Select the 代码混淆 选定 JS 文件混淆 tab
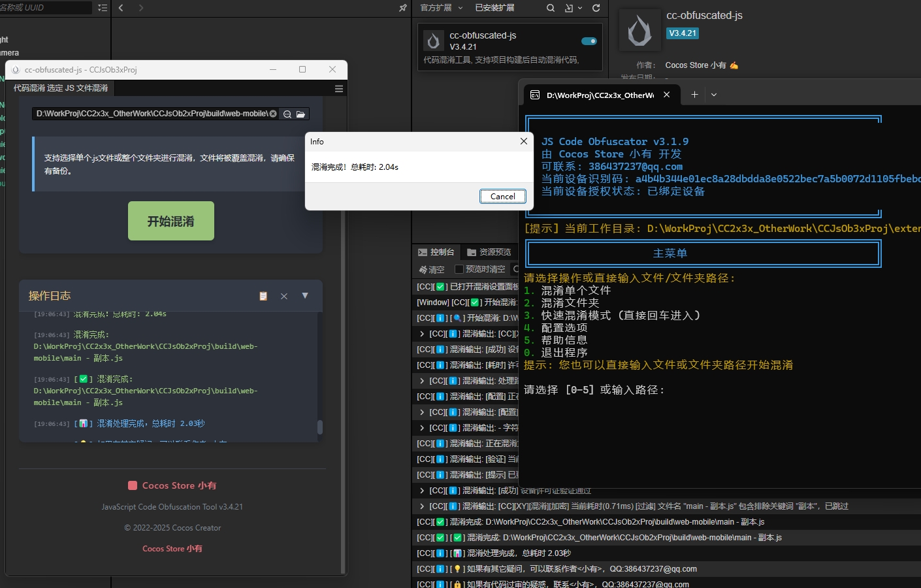The width and height of the screenshot is (921, 588). 61,88
